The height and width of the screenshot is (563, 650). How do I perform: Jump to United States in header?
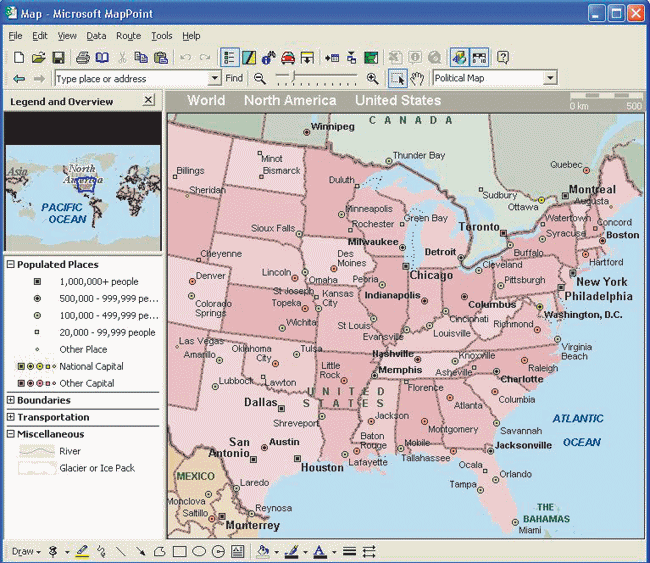coord(398,100)
